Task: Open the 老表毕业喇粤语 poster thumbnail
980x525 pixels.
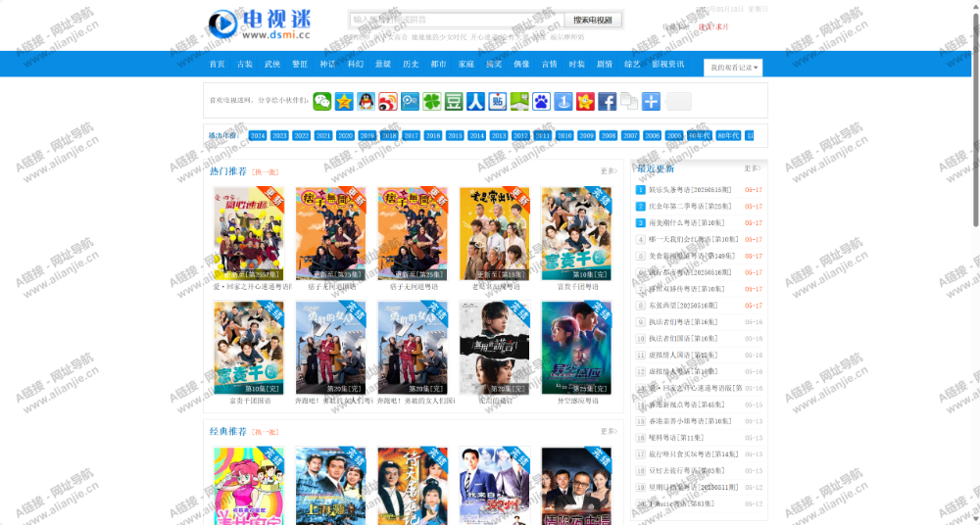Action: [x=495, y=233]
